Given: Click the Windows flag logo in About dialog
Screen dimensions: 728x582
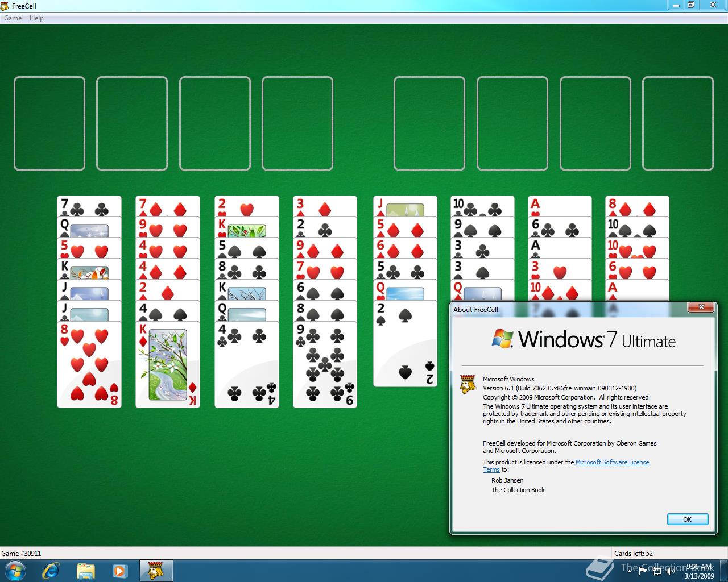Looking at the screenshot, I should click(x=503, y=339).
